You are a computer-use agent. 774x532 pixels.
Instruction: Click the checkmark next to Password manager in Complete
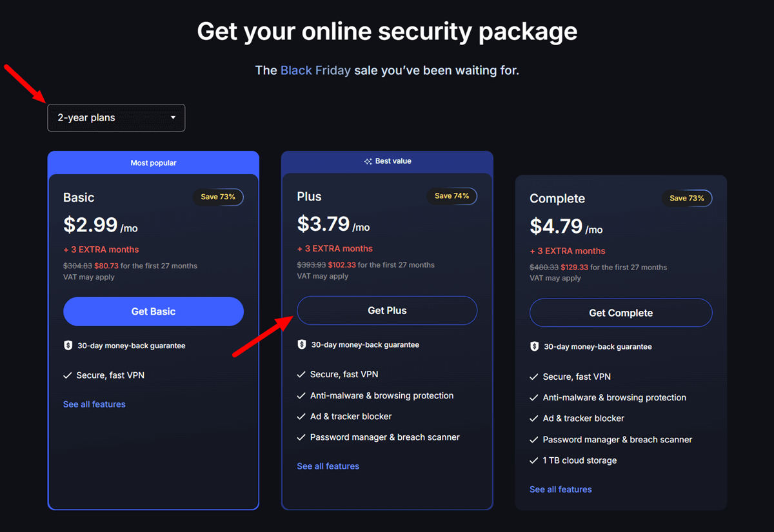[534, 439]
